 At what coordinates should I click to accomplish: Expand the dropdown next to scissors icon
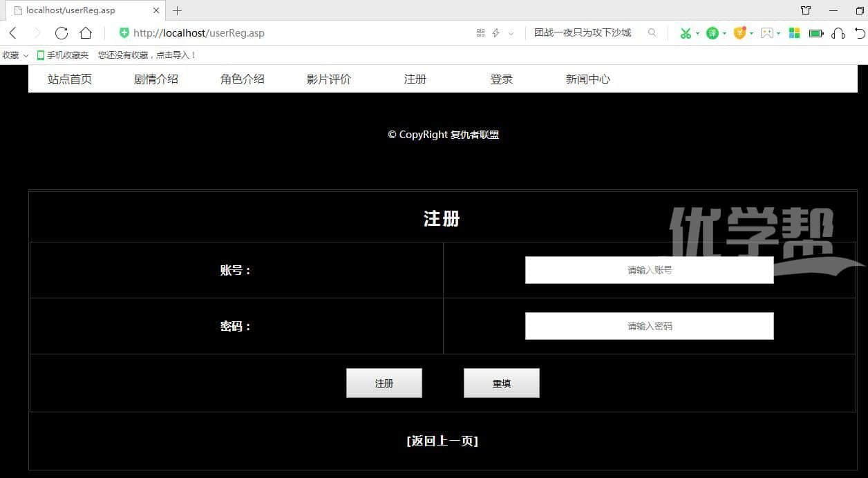(x=697, y=34)
